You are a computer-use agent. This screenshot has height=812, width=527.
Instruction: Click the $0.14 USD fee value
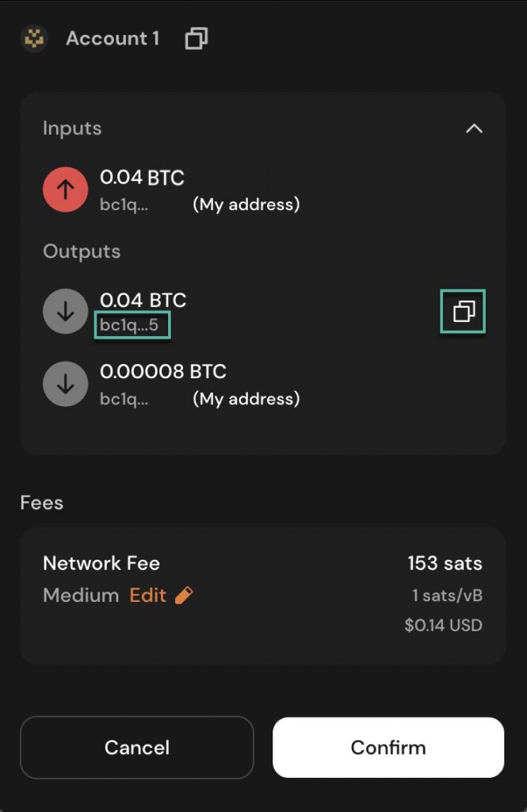[x=443, y=625]
